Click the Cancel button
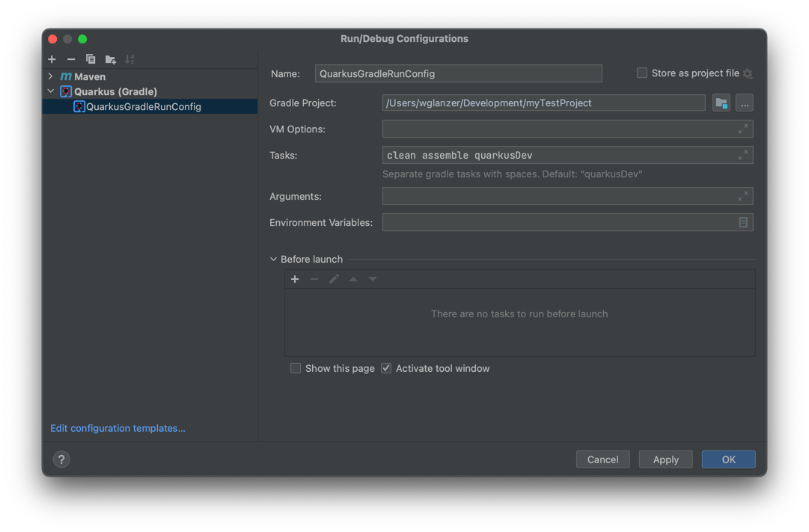This screenshot has height=532, width=809. (x=602, y=459)
